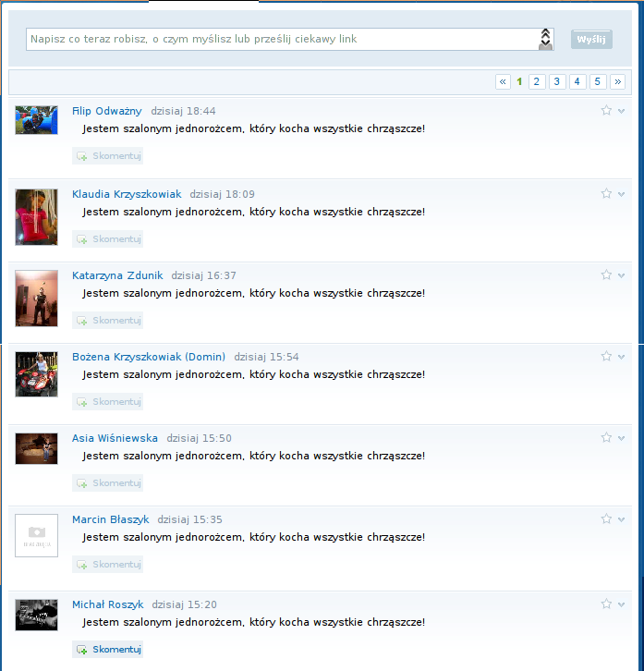Open dropdown arrow on Katarzyna Zdunik's post

click(x=621, y=275)
